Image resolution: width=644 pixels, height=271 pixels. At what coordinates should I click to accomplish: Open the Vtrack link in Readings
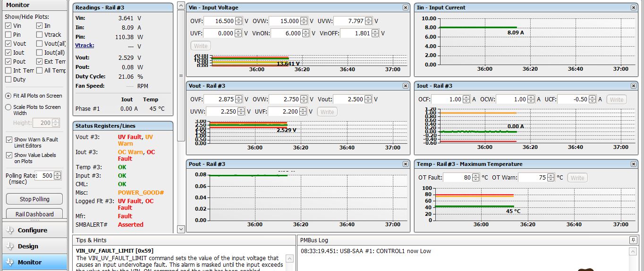pos(85,46)
